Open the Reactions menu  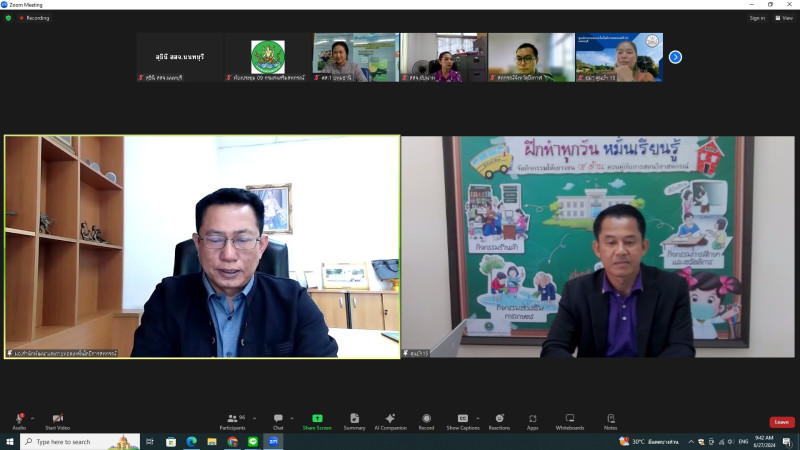coord(499,419)
